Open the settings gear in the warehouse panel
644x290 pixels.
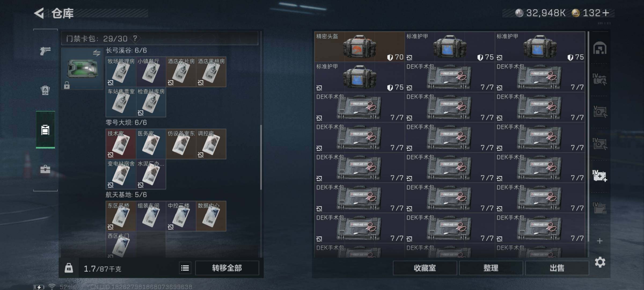coord(600,262)
